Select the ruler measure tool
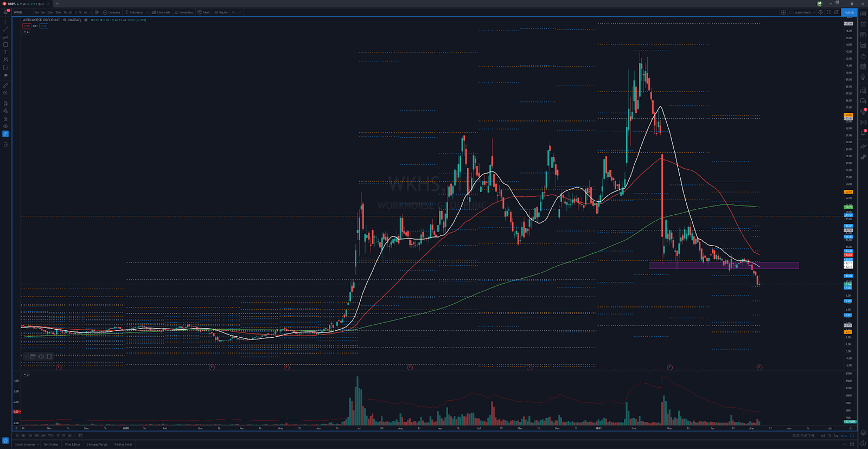The image size is (868, 449). 5,85
